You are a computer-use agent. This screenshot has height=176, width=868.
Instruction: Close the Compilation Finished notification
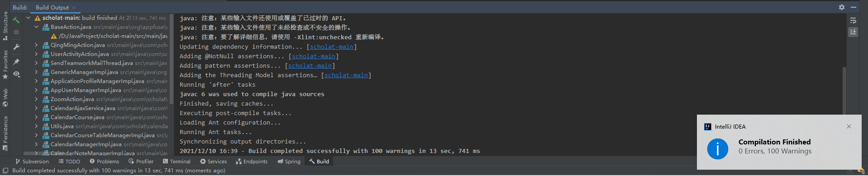click(849, 126)
